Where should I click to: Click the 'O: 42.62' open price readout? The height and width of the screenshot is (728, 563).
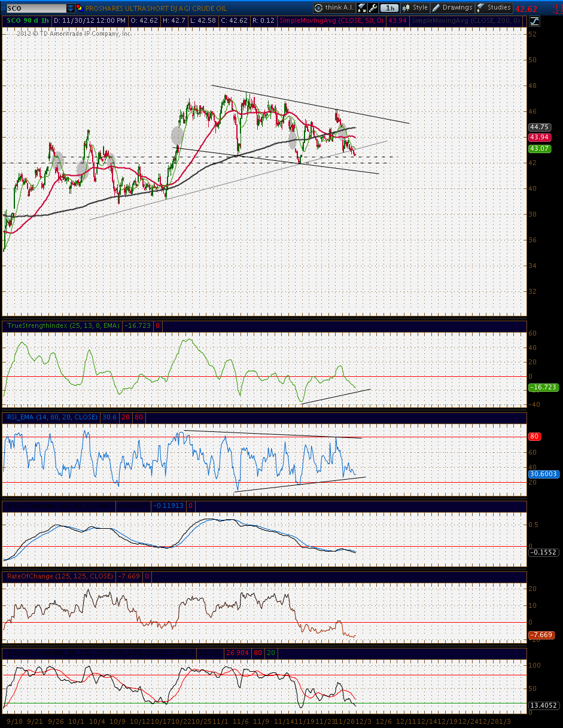click(x=144, y=21)
